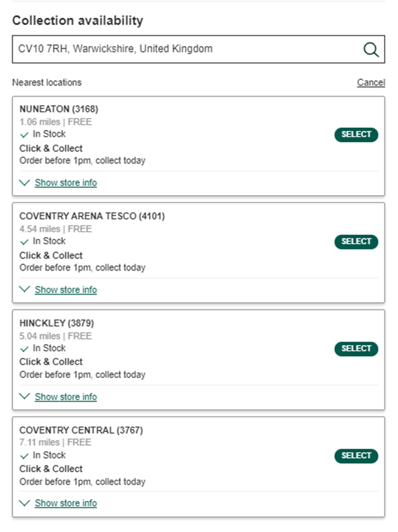Select the Coventry Arena Tesco store
The image size is (398, 532).
point(356,242)
